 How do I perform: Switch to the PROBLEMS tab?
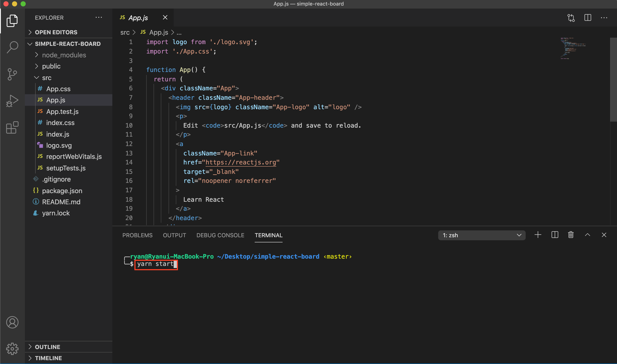(x=137, y=235)
